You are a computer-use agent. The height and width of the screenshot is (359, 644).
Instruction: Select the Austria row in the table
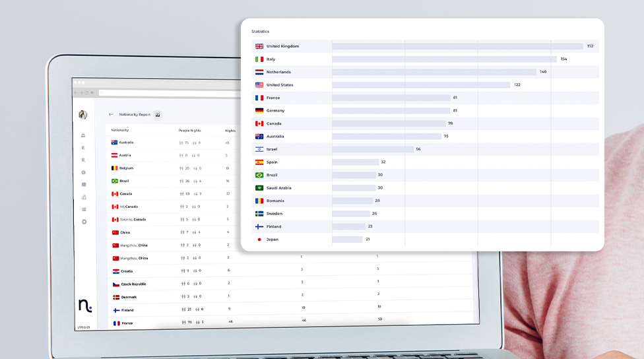click(x=175, y=155)
